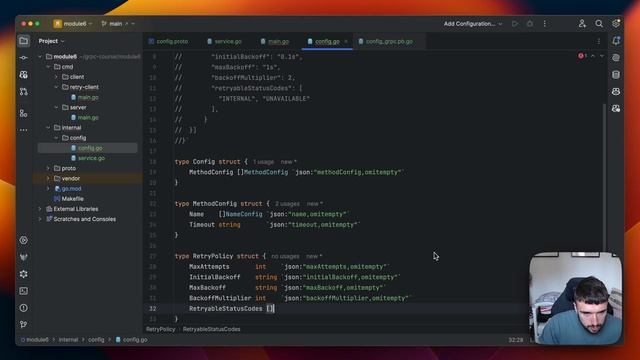Switch to the main.go editor tab
Image resolution: width=640 pixels, height=360 pixels.
click(x=275, y=41)
